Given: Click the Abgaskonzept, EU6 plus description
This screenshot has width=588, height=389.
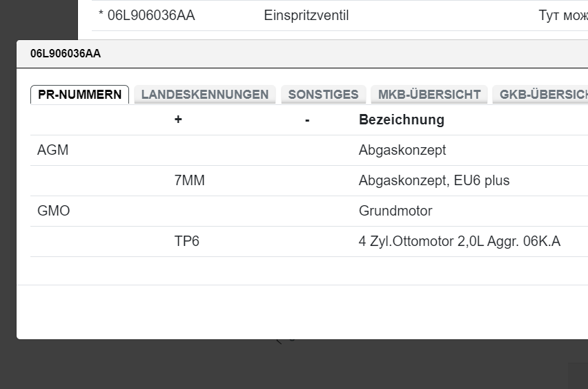Looking at the screenshot, I should coord(433,180).
